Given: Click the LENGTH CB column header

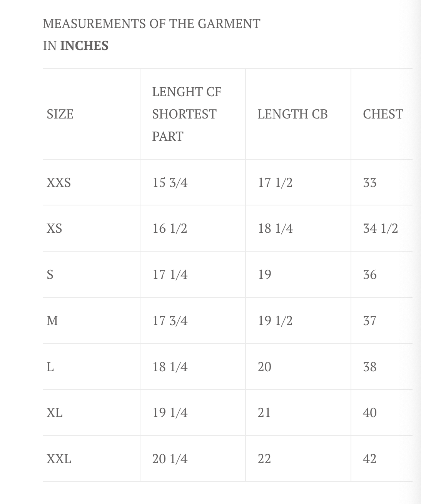Looking at the screenshot, I should pos(292,114).
